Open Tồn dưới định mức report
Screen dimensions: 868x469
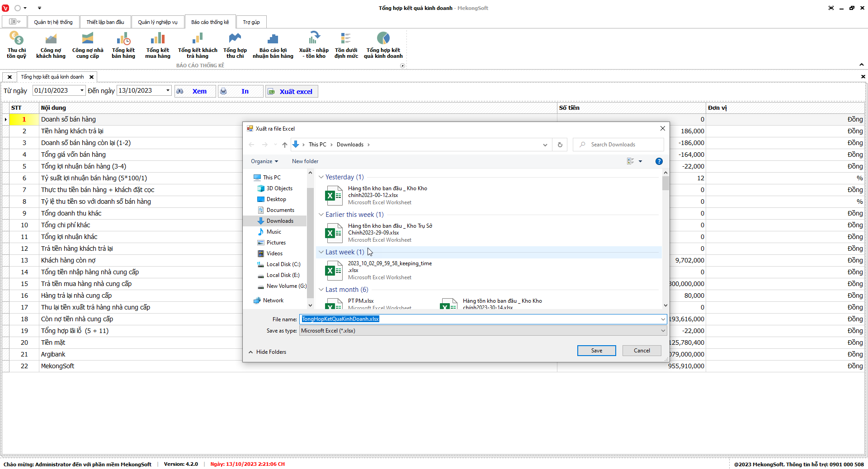pos(346,45)
